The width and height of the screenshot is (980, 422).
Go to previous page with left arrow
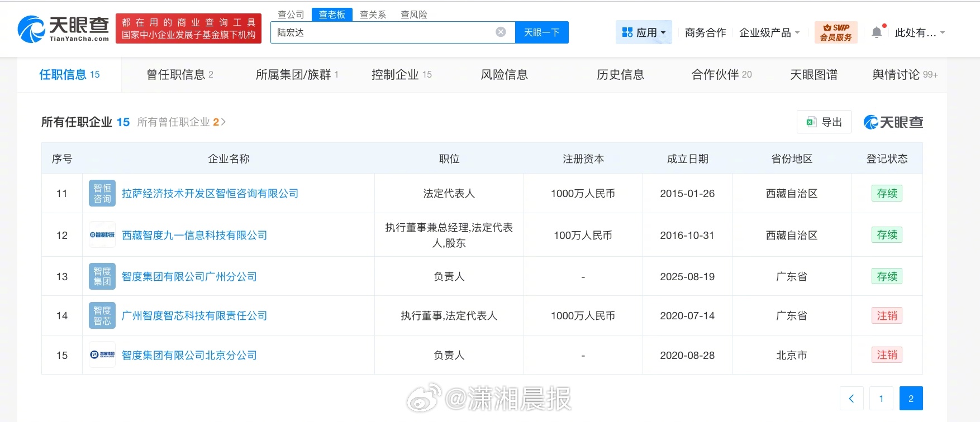coord(851,398)
